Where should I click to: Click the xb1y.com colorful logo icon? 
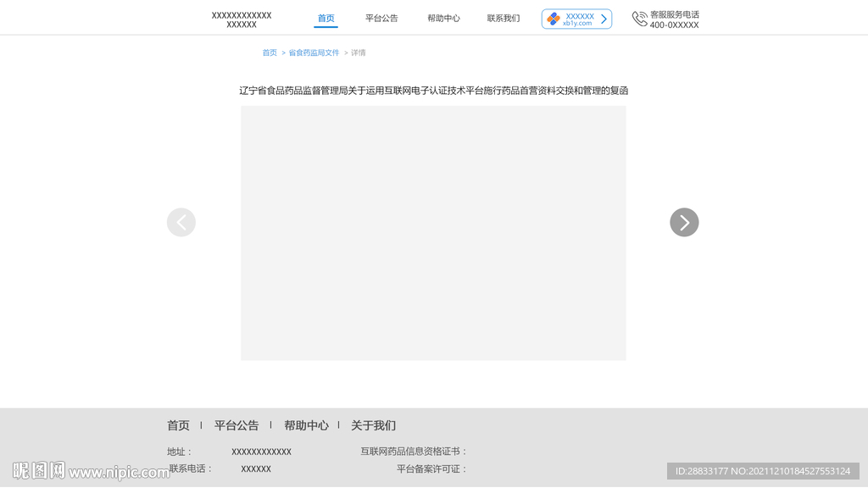(553, 19)
